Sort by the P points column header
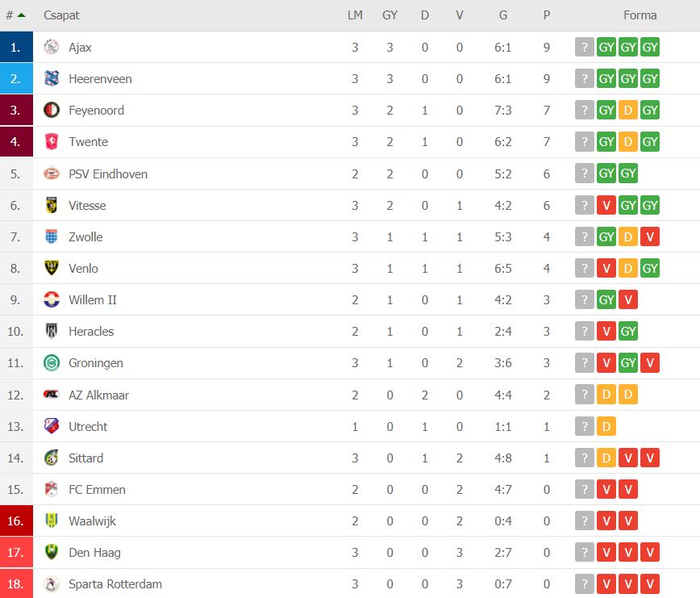 point(547,15)
